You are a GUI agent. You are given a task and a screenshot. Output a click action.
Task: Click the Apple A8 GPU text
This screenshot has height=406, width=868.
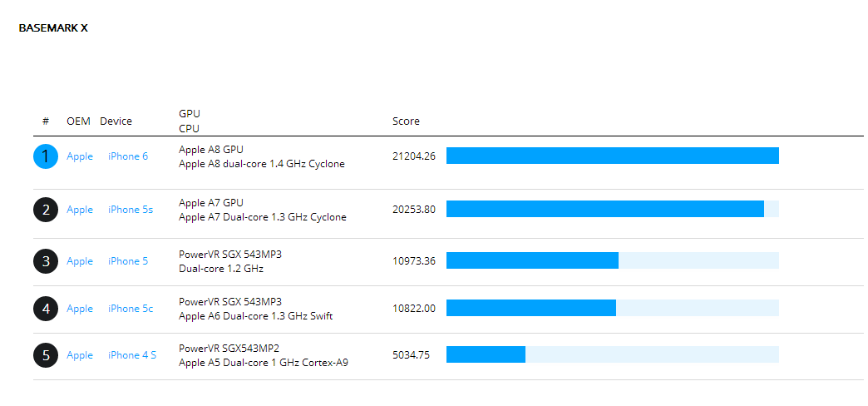(211, 149)
